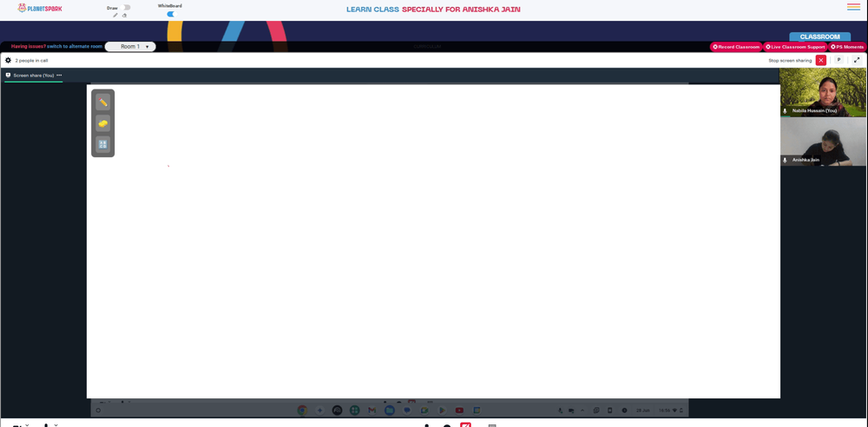Select Nabila Hussain's video tile
The height and width of the screenshot is (427, 868).
(x=823, y=93)
